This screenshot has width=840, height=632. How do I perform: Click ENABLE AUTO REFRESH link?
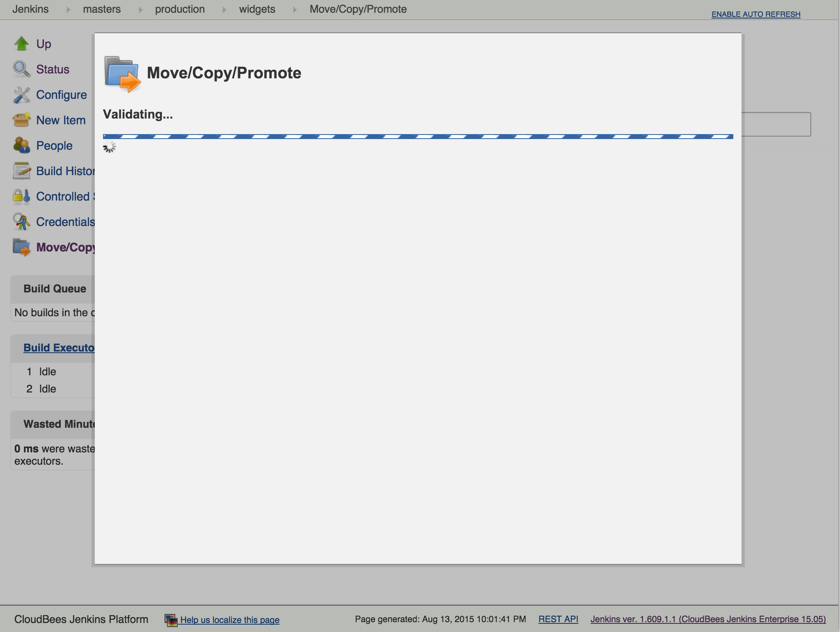pos(756,14)
